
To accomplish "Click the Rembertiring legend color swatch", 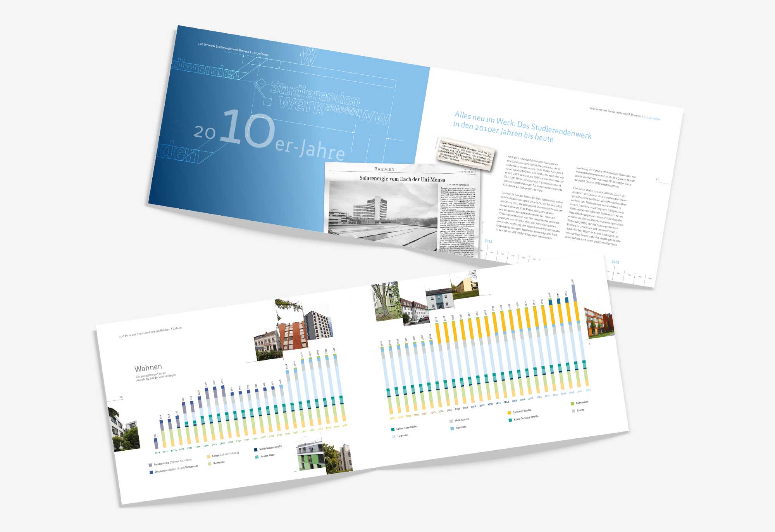I will (150, 465).
